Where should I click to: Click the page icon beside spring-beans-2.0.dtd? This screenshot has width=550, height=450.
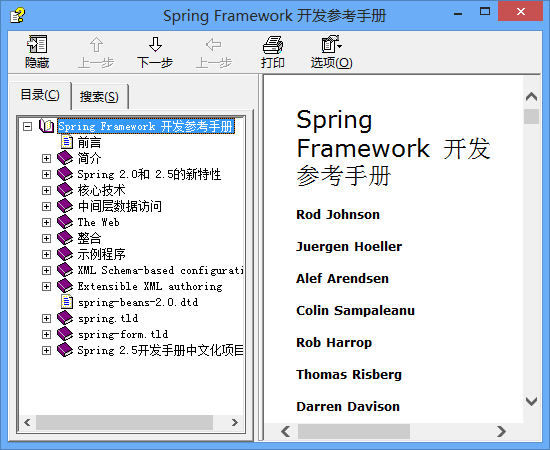67,302
